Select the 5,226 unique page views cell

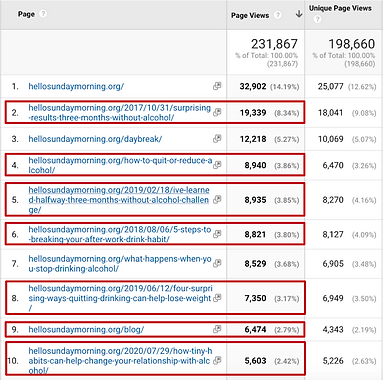[x=333, y=361]
